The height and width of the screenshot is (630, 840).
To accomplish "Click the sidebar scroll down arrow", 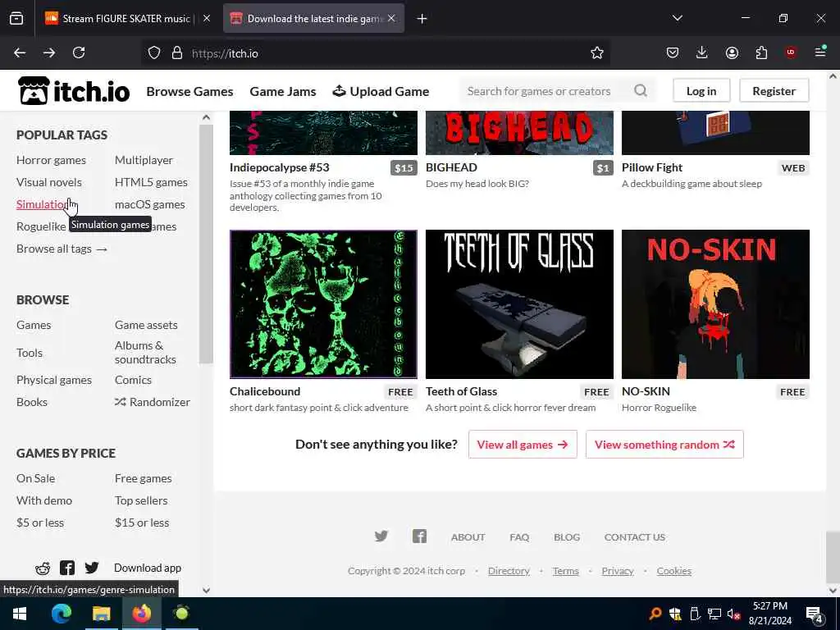I will tap(206, 591).
